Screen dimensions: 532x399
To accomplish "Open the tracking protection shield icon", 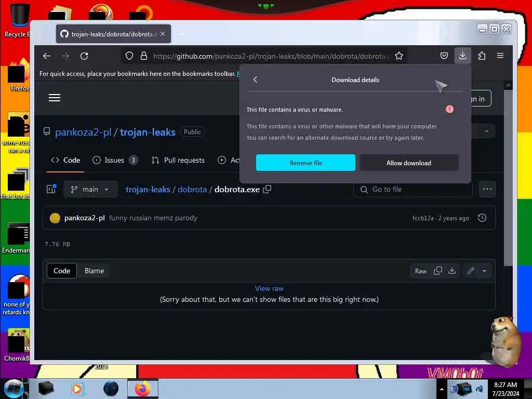I will 129,56.
